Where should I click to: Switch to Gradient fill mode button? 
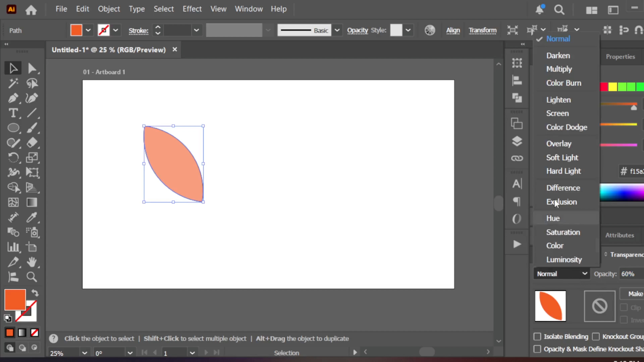[22, 333]
